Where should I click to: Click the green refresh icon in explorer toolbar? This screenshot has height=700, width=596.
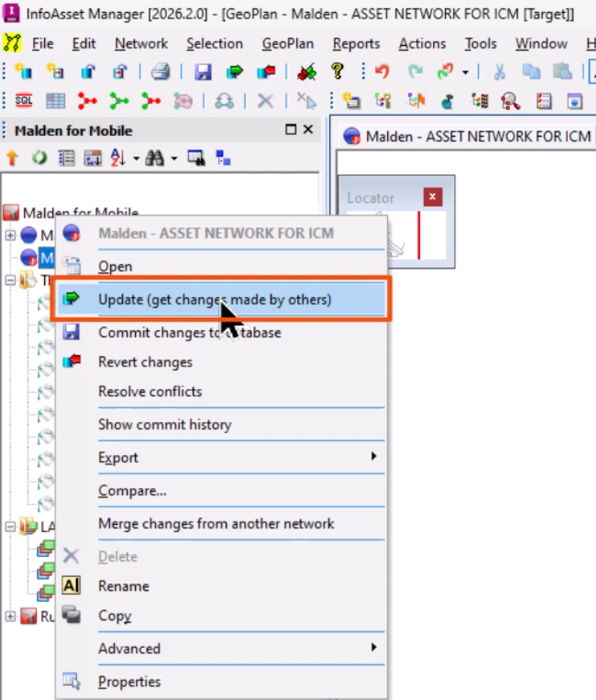coord(39,158)
